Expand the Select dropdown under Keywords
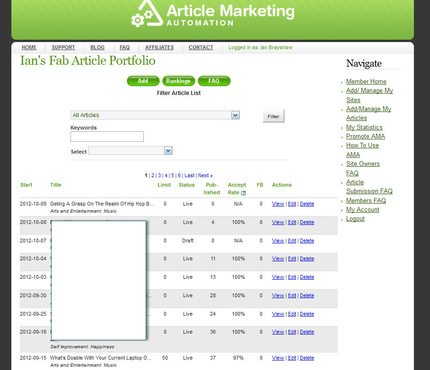 [x=130, y=151]
